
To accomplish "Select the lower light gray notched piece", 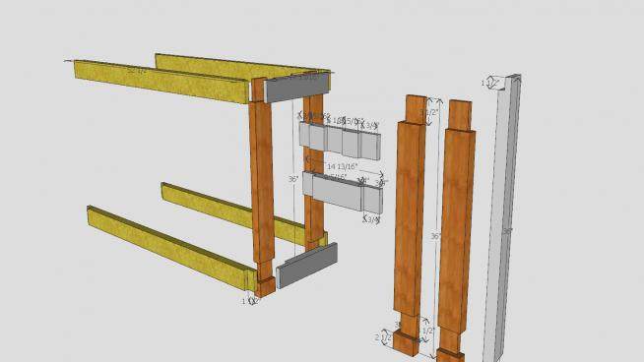I will [343, 192].
